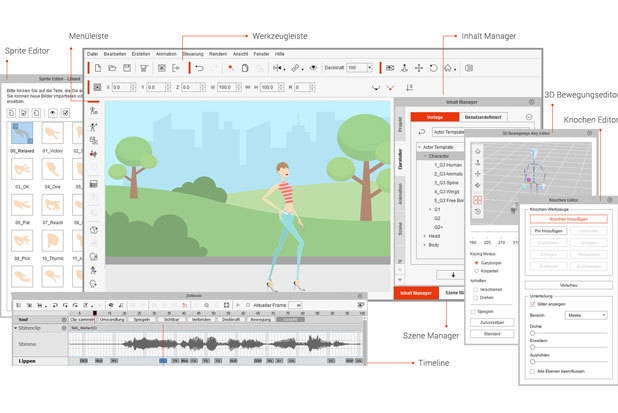Collapse the Stimmclip track in timeline

16,328
